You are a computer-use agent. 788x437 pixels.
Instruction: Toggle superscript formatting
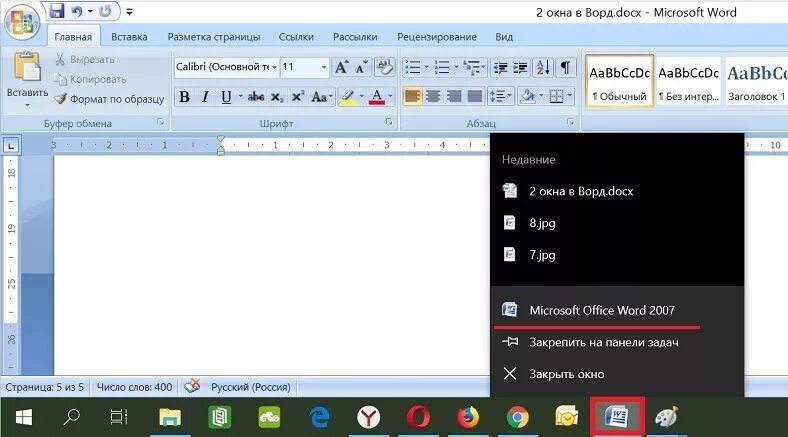click(x=298, y=96)
